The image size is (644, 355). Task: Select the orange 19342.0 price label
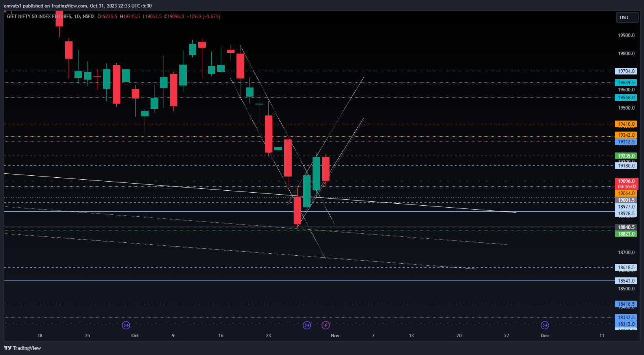click(626, 135)
